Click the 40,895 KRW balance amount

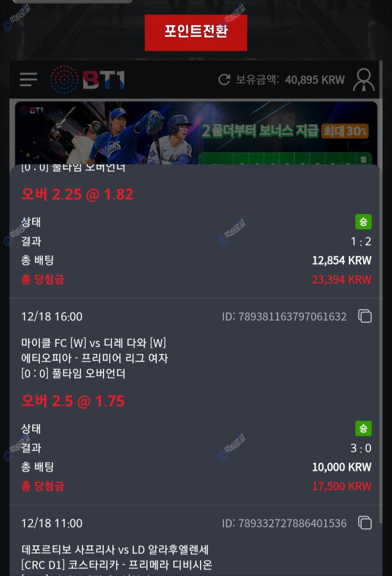point(315,80)
